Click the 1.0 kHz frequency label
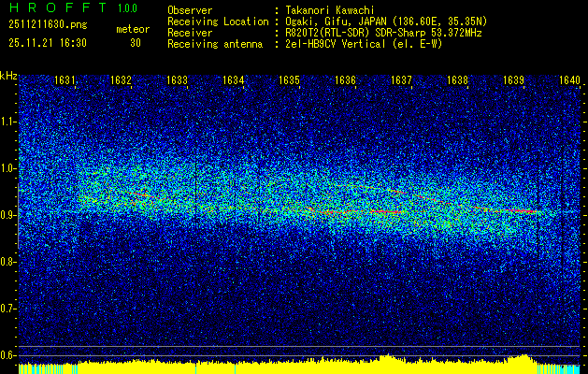Screen dimensions: 588x374 tap(8, 168)
